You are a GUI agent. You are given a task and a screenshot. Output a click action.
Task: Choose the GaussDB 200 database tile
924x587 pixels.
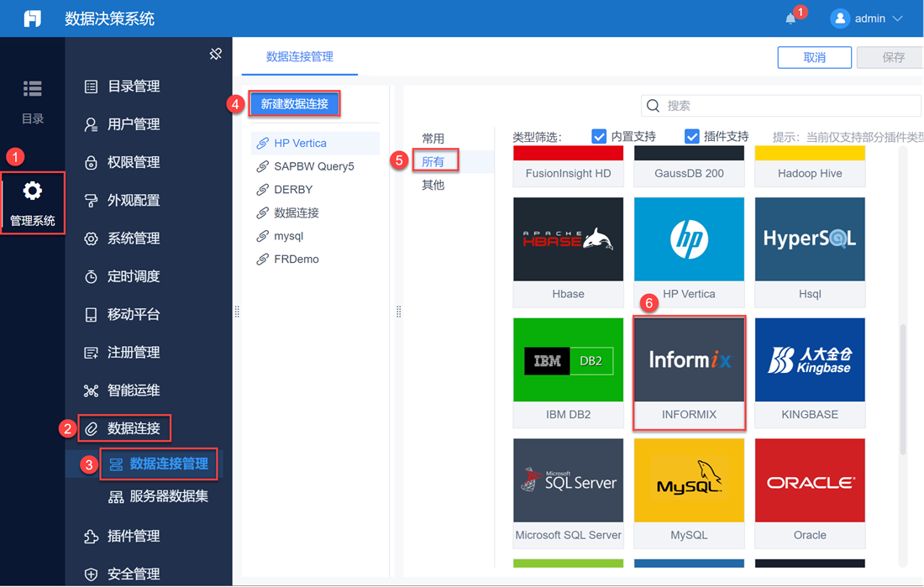[x=689, y=167]
